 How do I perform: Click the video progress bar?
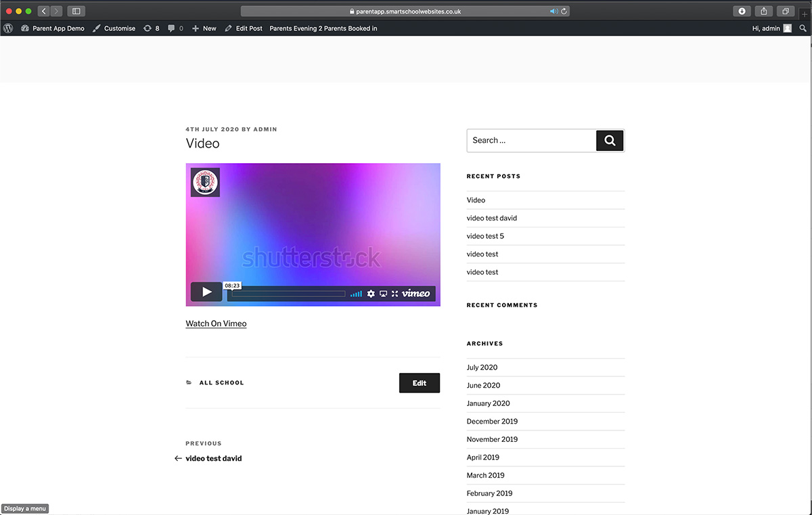[x=288, y=294]
